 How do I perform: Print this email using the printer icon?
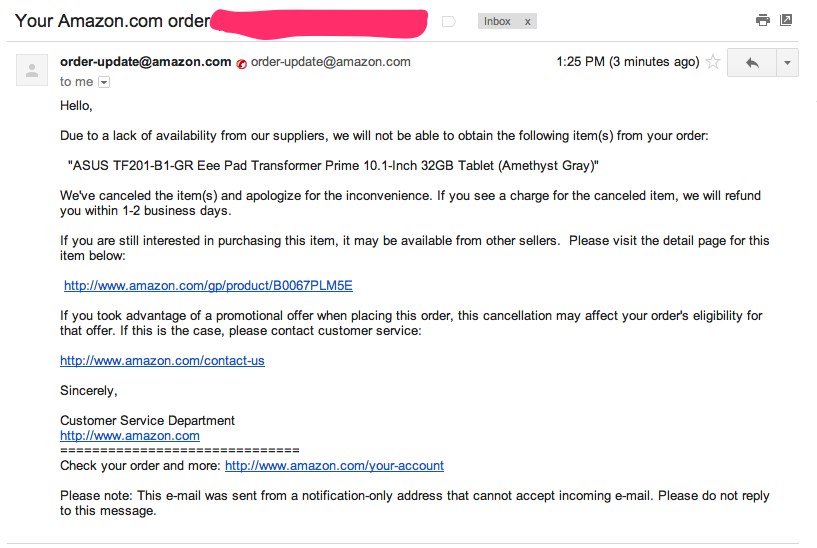[763, 20]
